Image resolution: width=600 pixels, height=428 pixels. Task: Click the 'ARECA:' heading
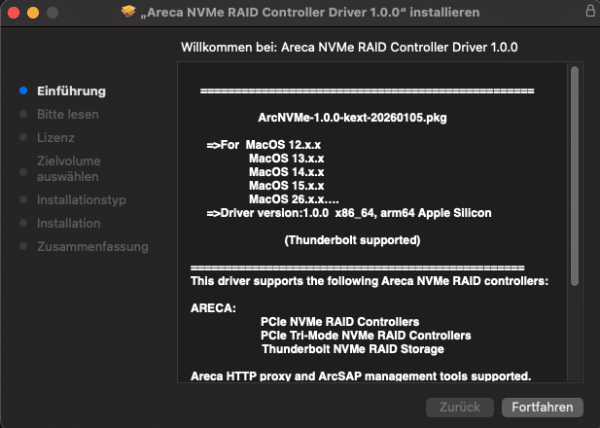[213, 308]
